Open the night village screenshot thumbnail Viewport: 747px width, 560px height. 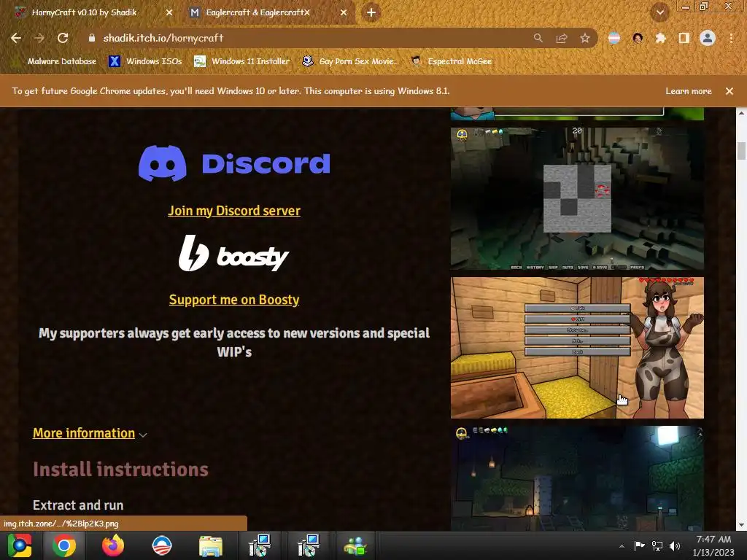577,478
